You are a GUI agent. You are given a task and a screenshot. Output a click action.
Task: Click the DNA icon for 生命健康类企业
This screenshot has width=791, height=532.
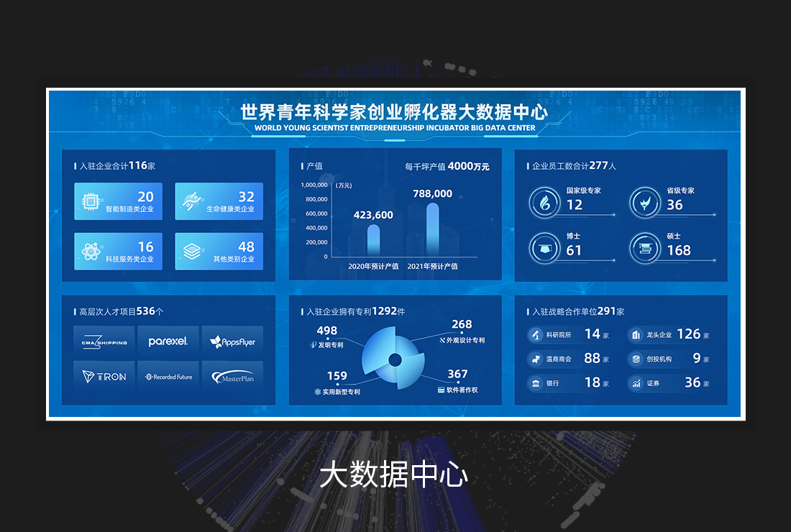click(x=191, y=201)
